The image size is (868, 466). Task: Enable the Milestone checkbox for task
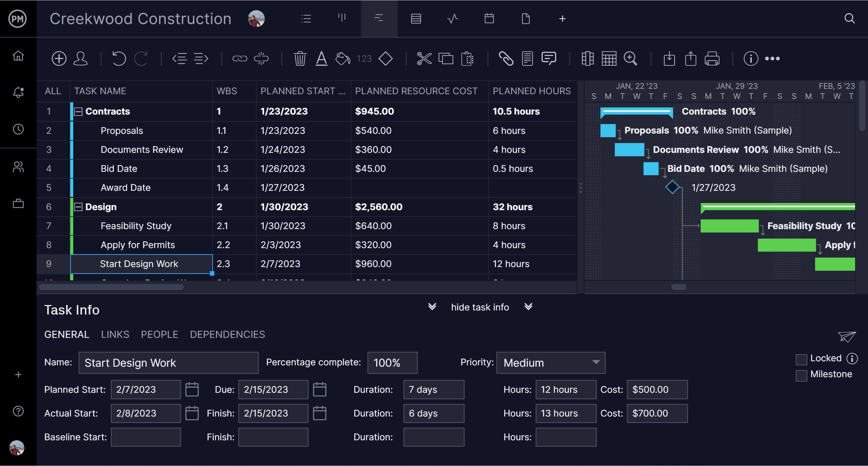click(801, 373)
